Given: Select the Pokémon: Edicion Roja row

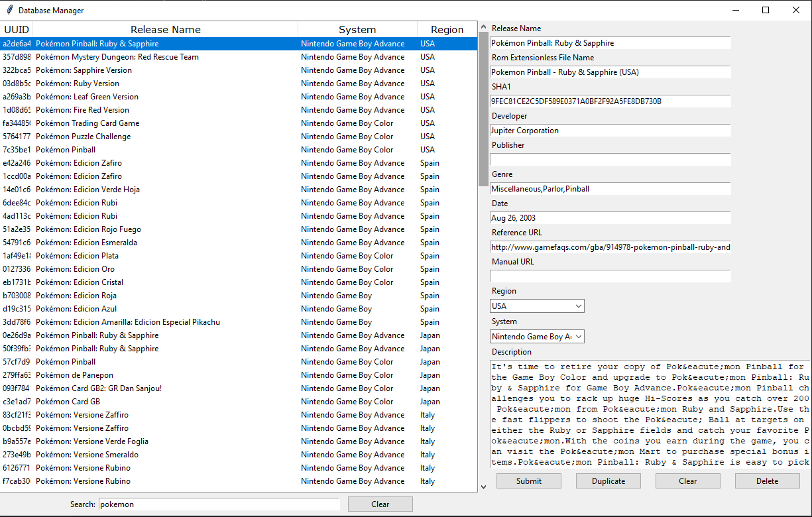Looking at the screenshot, I should point(239,296).
